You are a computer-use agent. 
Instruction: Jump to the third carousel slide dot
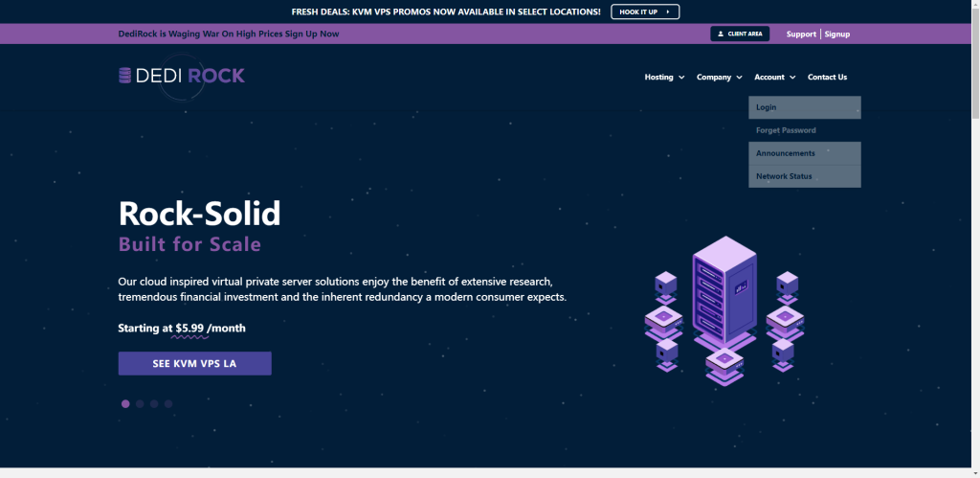tap(154, 404)
